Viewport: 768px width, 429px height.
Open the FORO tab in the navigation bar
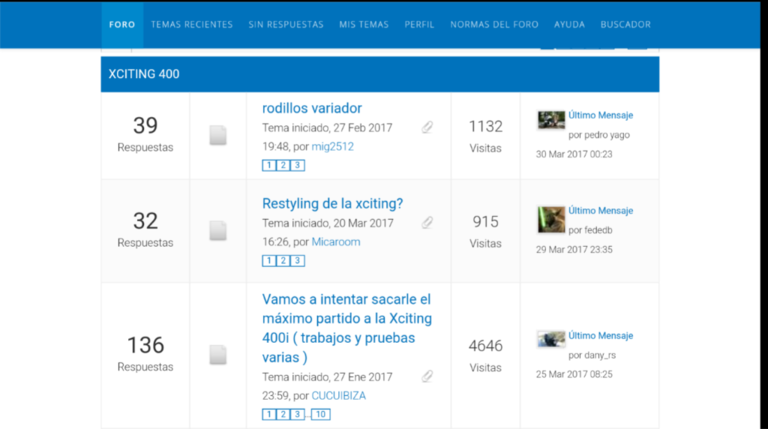point(122,24)
